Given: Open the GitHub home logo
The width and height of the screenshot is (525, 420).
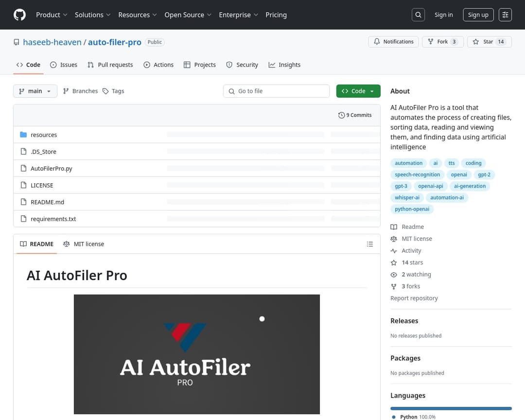Looking at the screenshot, I should [19, 15].
